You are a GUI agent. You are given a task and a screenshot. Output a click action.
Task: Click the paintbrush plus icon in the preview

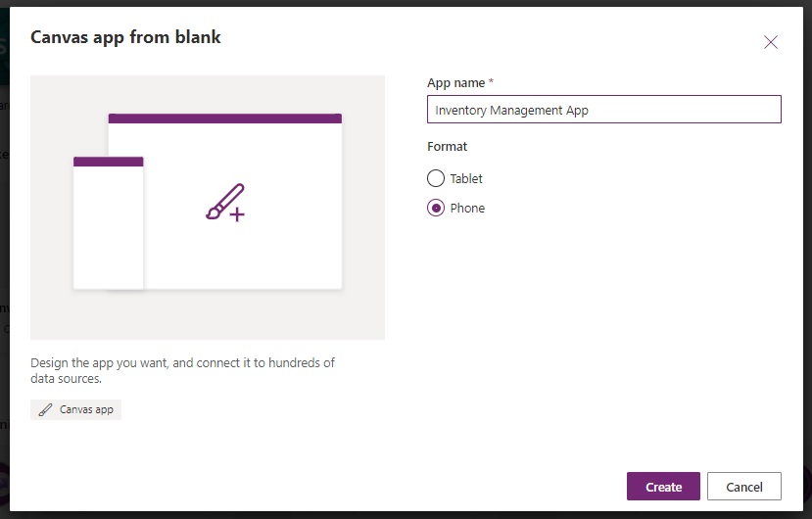point(225,202)
